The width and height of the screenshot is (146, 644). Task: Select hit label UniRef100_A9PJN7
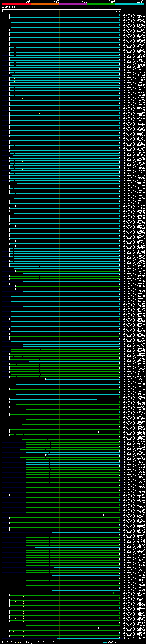133,58
